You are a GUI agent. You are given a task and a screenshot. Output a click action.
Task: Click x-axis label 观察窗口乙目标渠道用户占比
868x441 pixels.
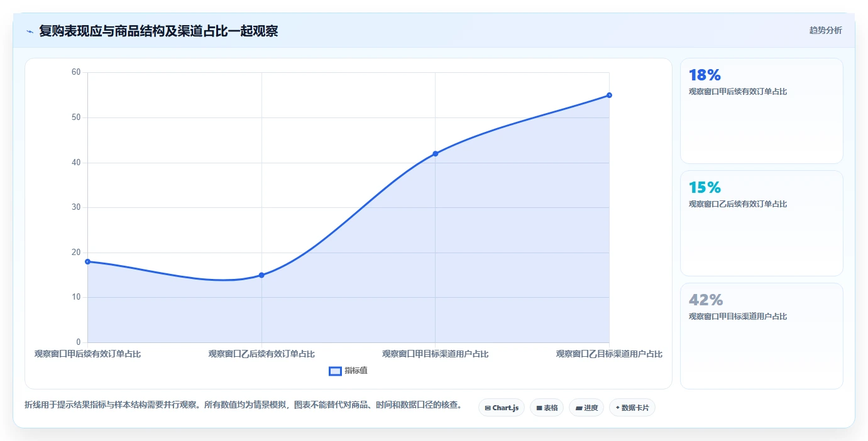point(609,354)
